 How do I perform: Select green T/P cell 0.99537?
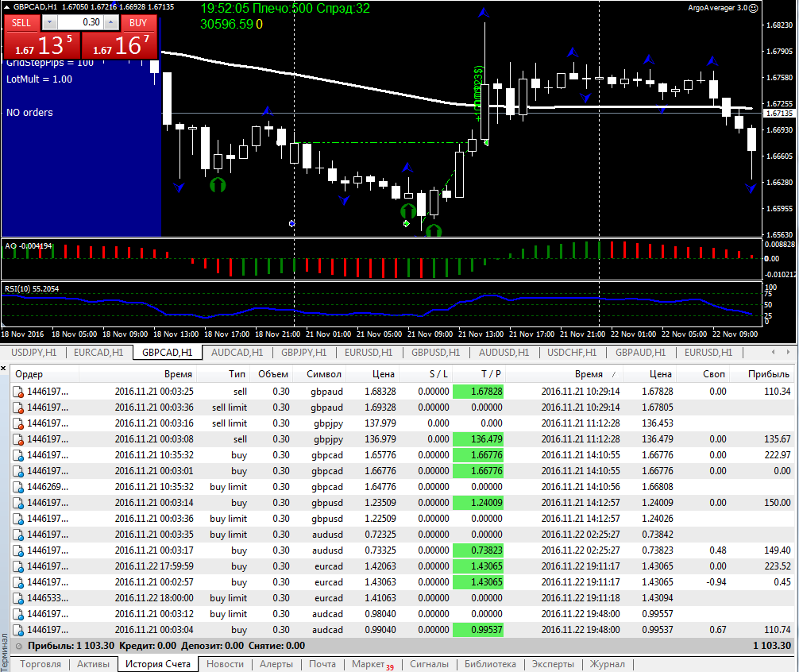(x=478, y=630)
